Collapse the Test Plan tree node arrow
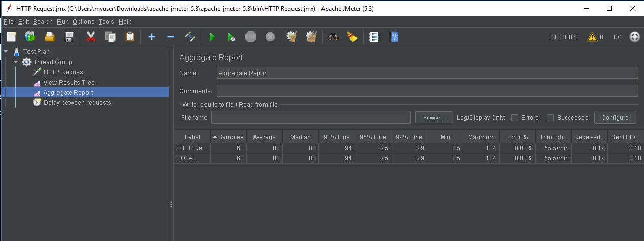This screenshot has height=241, width=644. (6, 51)
